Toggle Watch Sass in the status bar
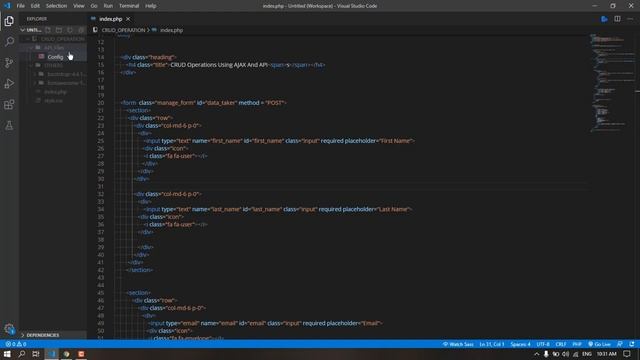640x360 pixels. click(x=458, y=344)
